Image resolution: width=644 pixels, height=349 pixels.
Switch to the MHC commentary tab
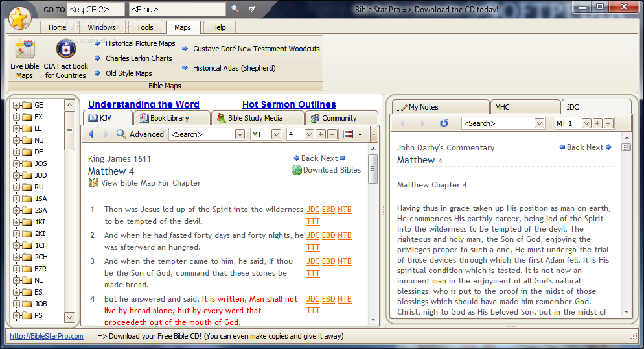pos(525,107)
